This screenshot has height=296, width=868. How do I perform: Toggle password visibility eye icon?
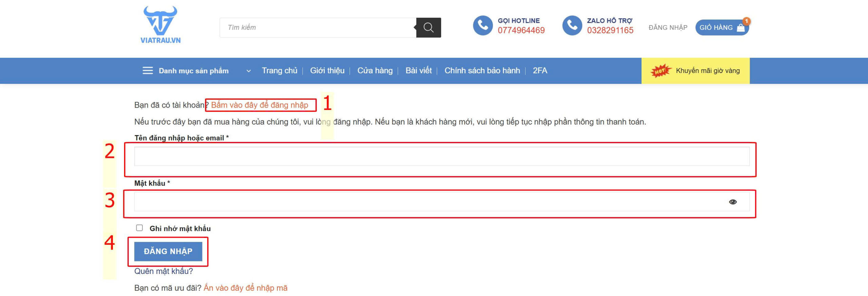733,202
